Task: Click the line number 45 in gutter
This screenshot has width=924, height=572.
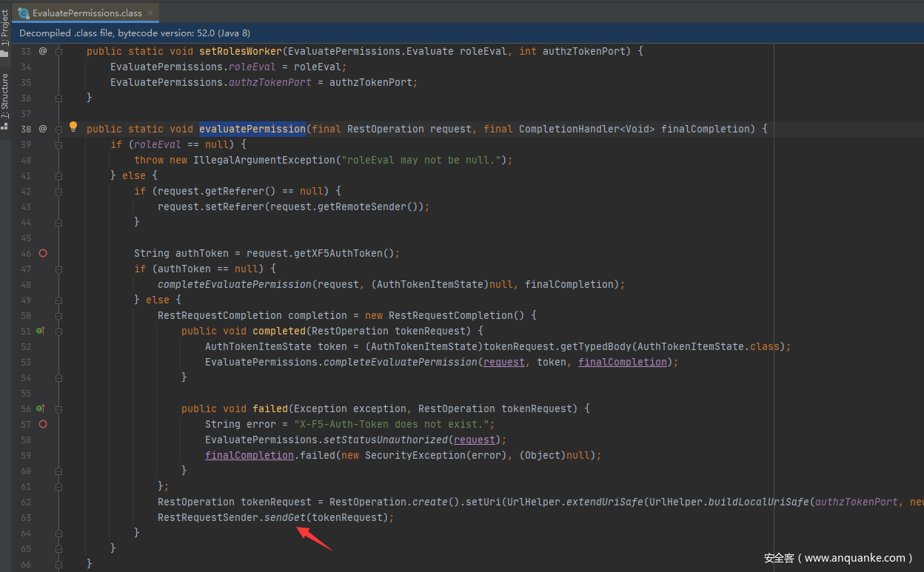Action: click(x=26, y=238)
